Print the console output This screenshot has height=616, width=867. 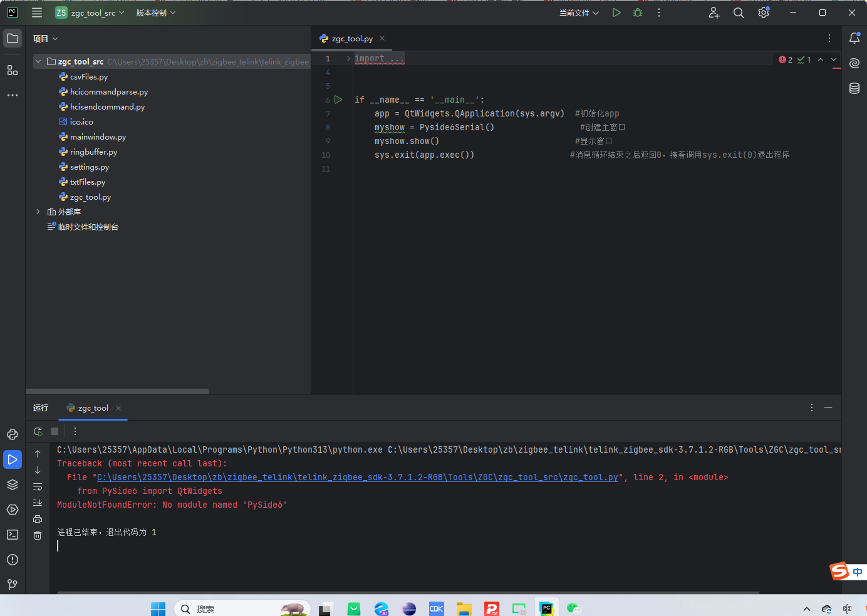38,519
